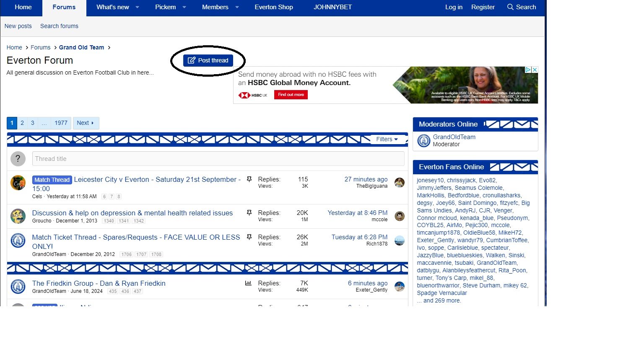
Task: Open the What's new menu
Action: point(112,7)
